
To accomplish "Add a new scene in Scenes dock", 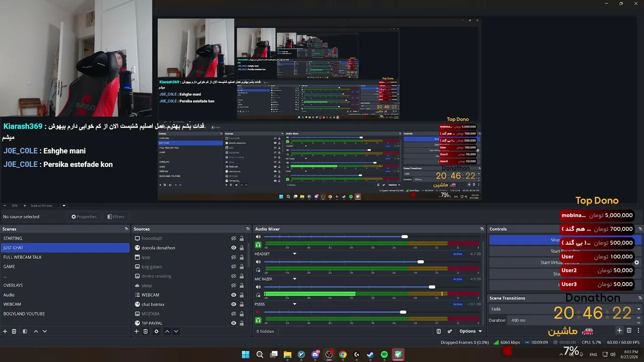I will [x=5, y=331].
